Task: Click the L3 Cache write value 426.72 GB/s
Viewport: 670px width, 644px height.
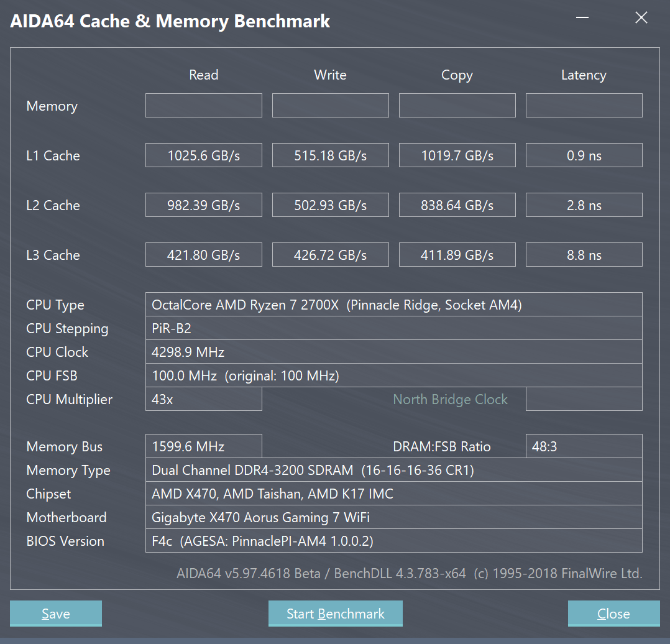Action: tap(330, 255)
